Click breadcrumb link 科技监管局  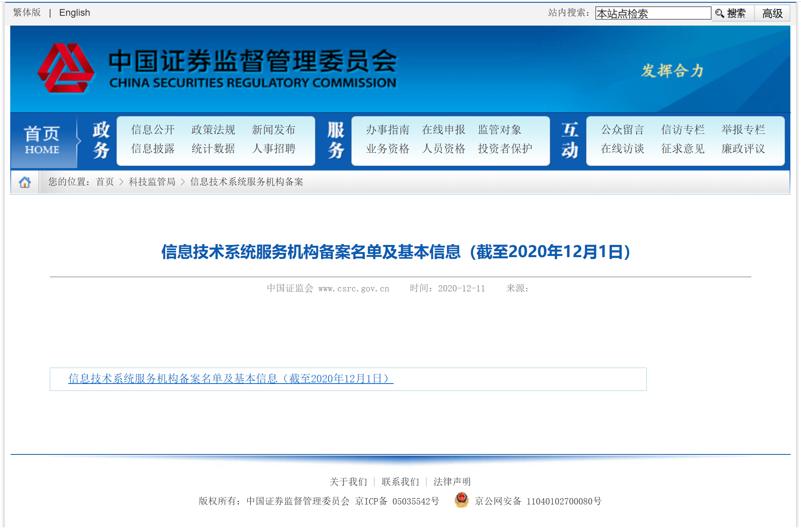(152, 182)
